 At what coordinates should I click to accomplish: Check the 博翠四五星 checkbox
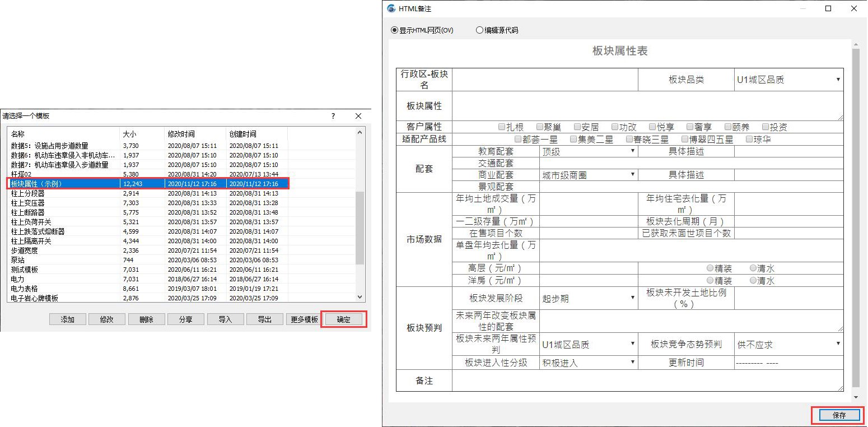click(685, 139)
